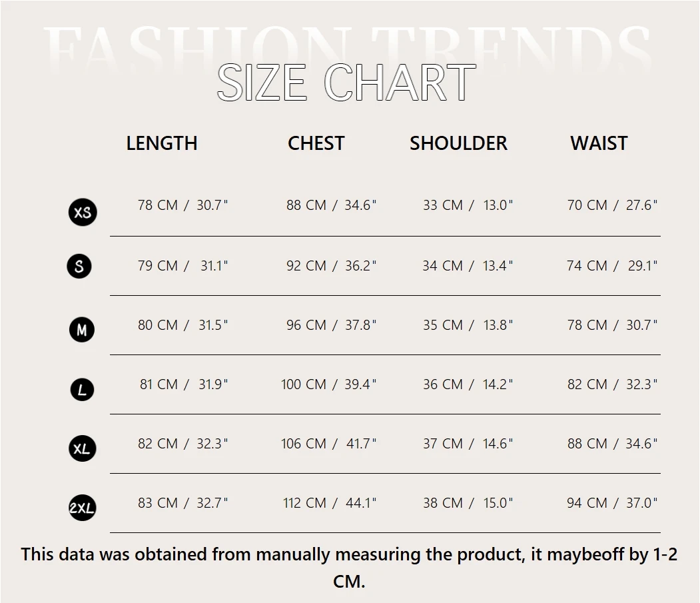
Task: Select the L chest value 100 CM
Action: click(304, 384)
